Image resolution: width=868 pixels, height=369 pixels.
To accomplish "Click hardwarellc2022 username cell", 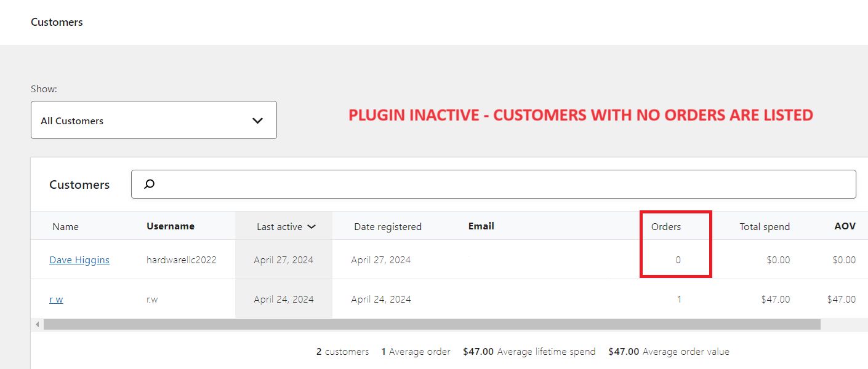I will point(182,260).
